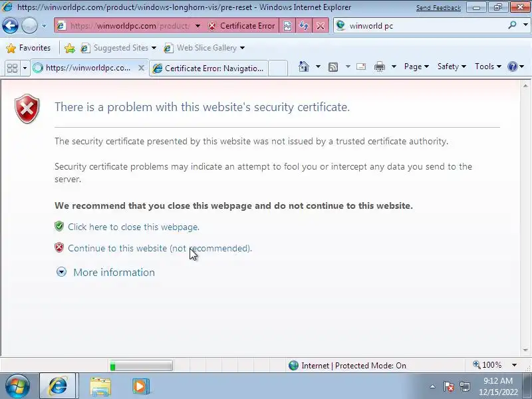This screenshot has height=399, width=532.
Task: Expand the tab list dropdown arrow
Action: (x=25, y=68)
